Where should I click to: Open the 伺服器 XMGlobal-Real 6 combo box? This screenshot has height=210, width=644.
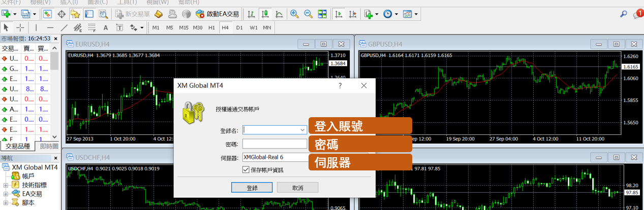[x=305, y=157]
